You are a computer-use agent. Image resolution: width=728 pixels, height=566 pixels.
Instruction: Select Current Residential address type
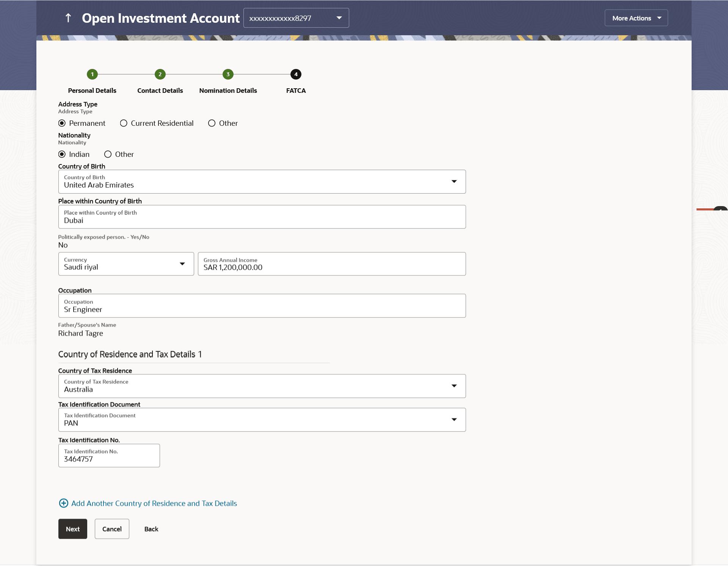(x=124, y=123)
